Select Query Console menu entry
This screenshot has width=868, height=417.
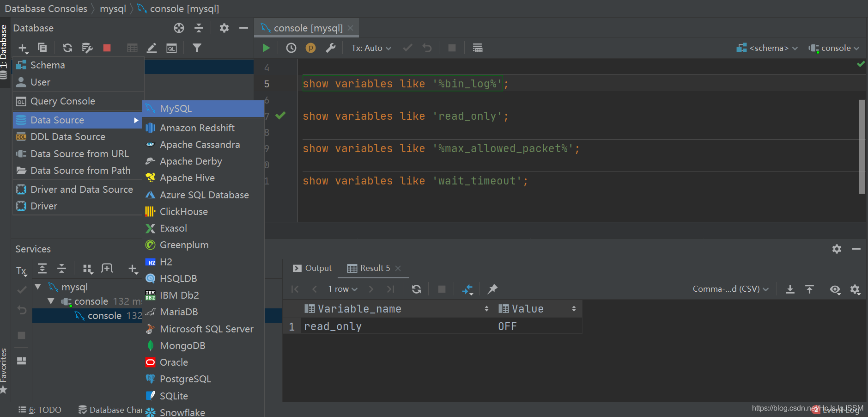coord(78,101)
